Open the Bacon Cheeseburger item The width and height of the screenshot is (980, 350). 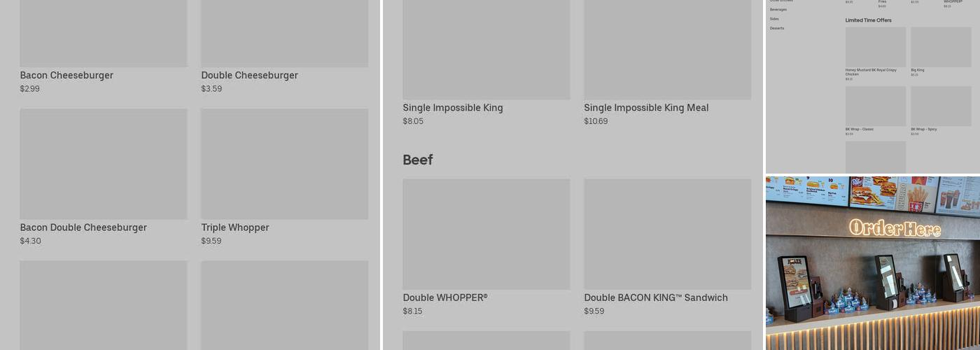66,76
